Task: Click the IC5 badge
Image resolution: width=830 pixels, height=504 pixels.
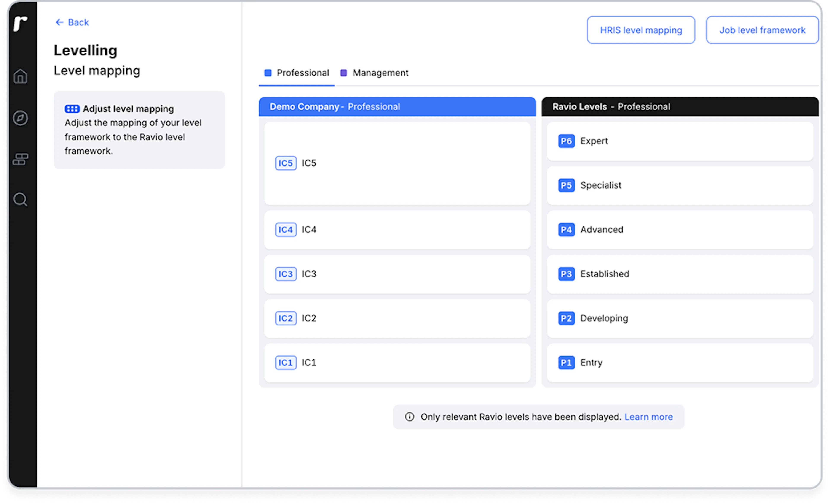Action: [x=286, y=163]
